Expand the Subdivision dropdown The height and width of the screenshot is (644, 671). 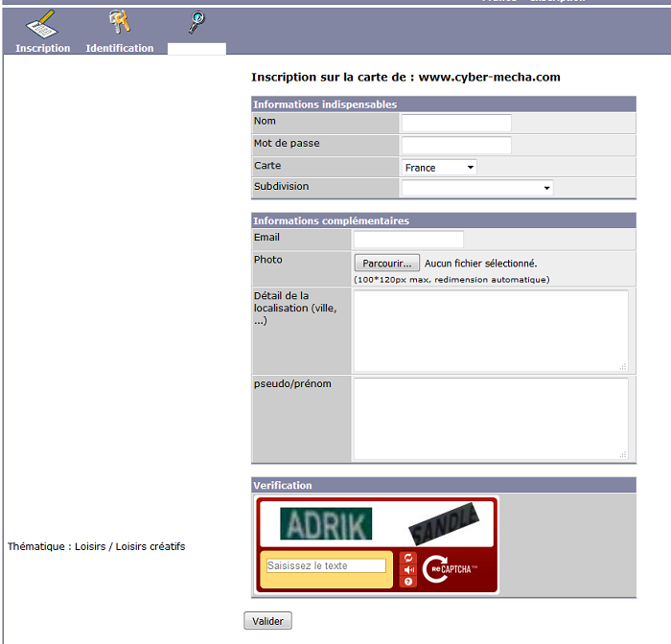(x=477, y=188)
